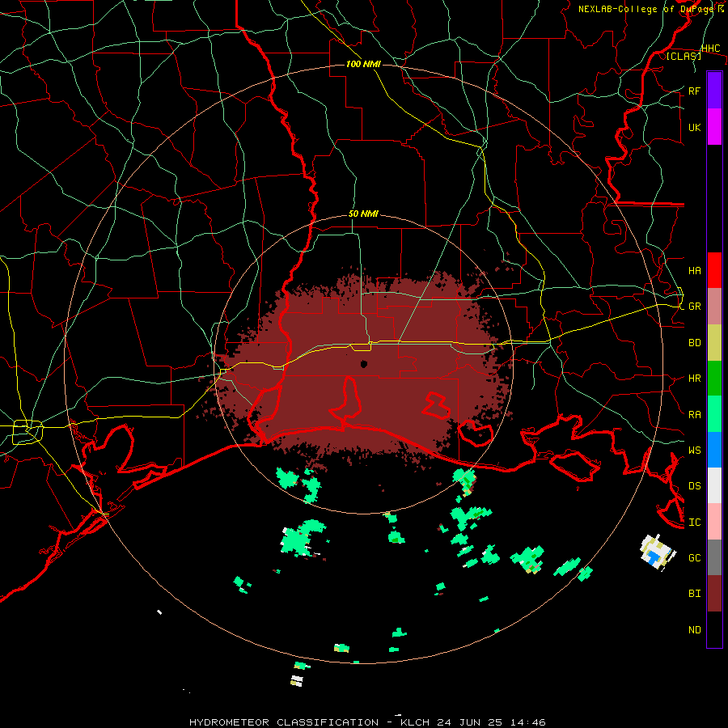Click the IC legend label
728x728 pixels.
tap(694, 523)
